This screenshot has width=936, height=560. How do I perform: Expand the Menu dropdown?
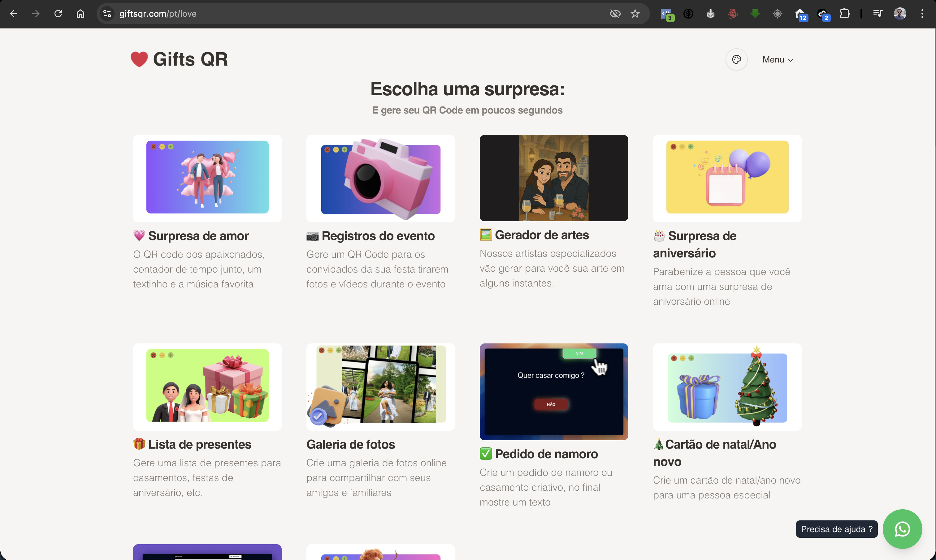(x=778, y=60)
